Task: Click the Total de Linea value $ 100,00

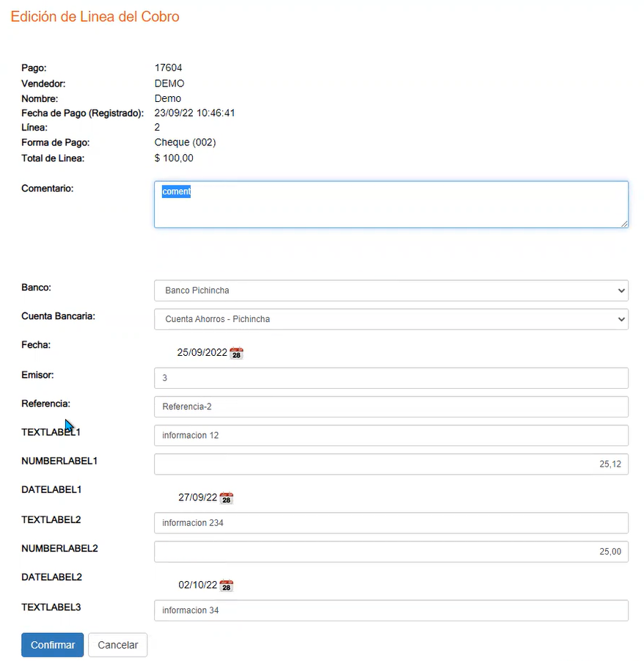Action: 174,158
